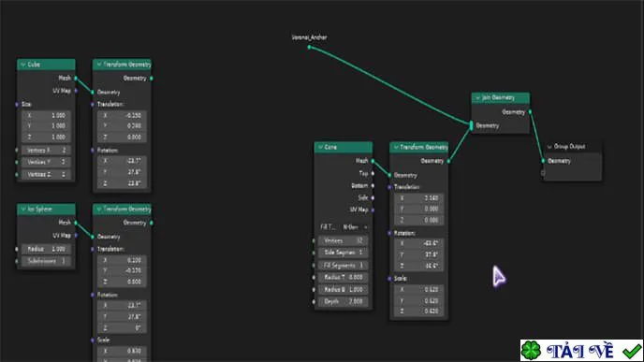Image resolution: width=644 pixels, height=362 pixels.
Task: Collapse the Group Output node chevron
Action: pos(549,147)
